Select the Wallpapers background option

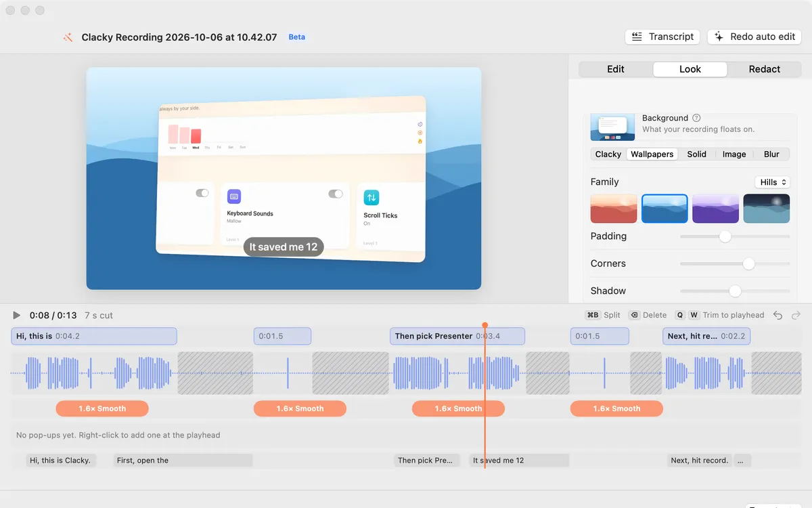point(652,154)
